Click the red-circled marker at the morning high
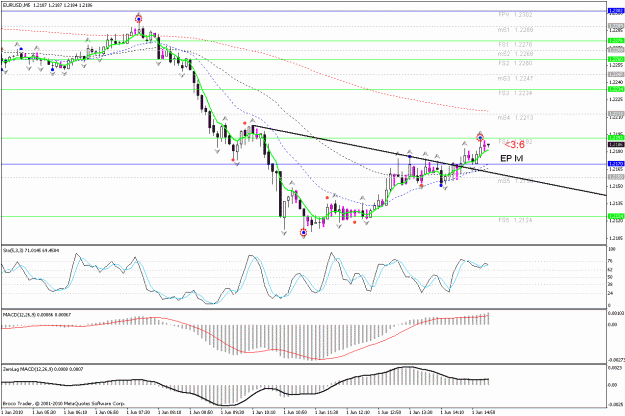Image resolution: width=625 pixels, height=416 pixels. click(138, 19)
